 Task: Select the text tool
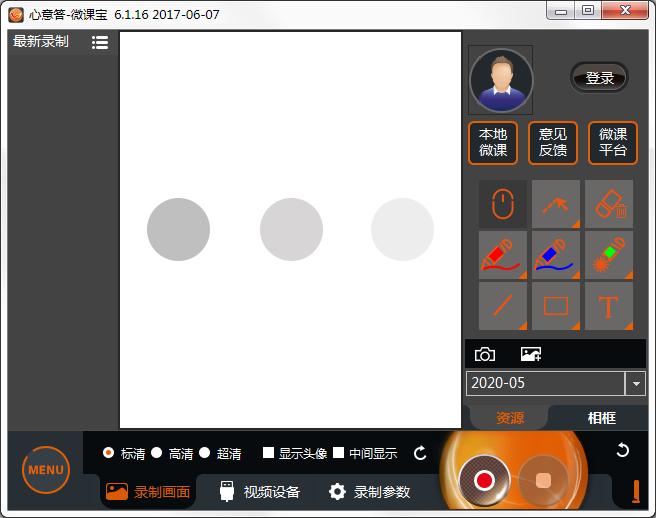pyautogui.click(x=609, y=306)
